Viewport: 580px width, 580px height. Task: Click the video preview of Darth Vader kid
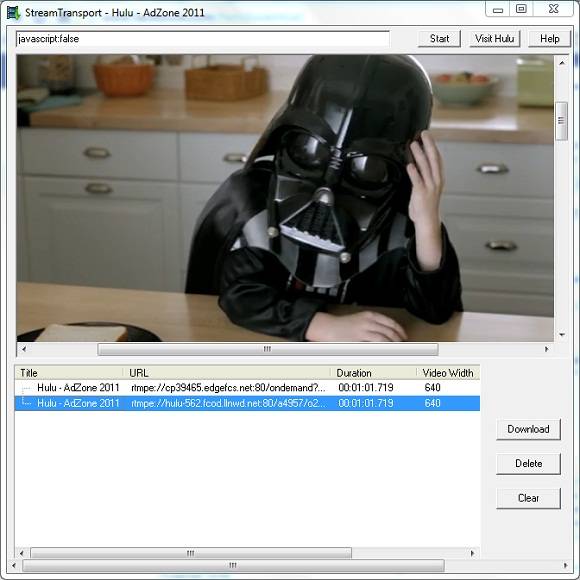[285, 198]
